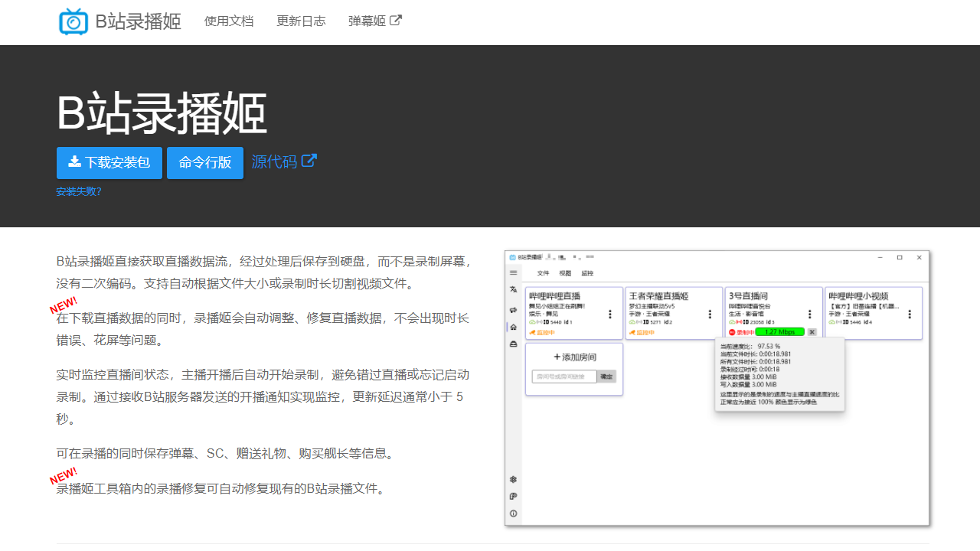The image size is (980, 551).
Task: Click the room number input field in the preview
Action: pyautogui.click(x=564, y=377)
